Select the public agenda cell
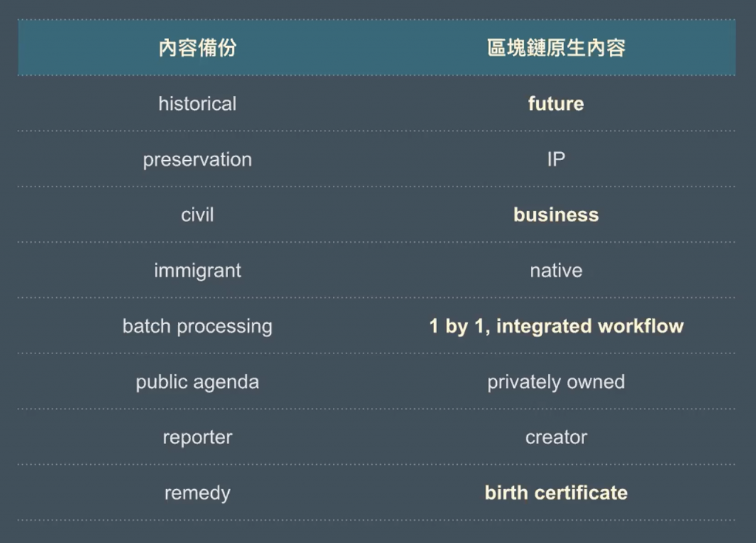This screenshot has width=756, height=543. pos(198,382)
